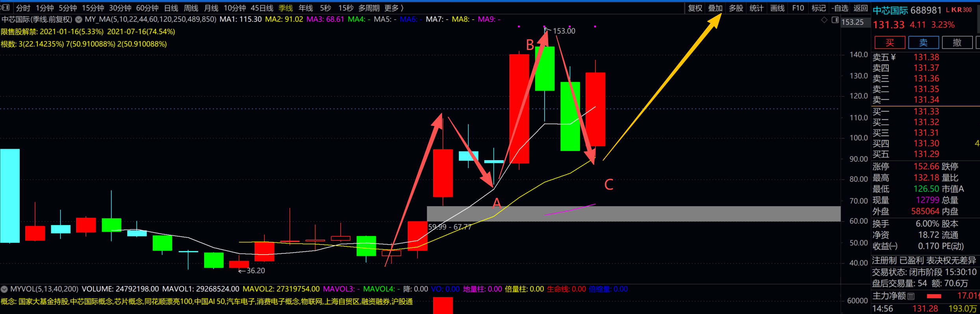
Task: Click the 最低 value 126.50
Action: tap(926, 189)
